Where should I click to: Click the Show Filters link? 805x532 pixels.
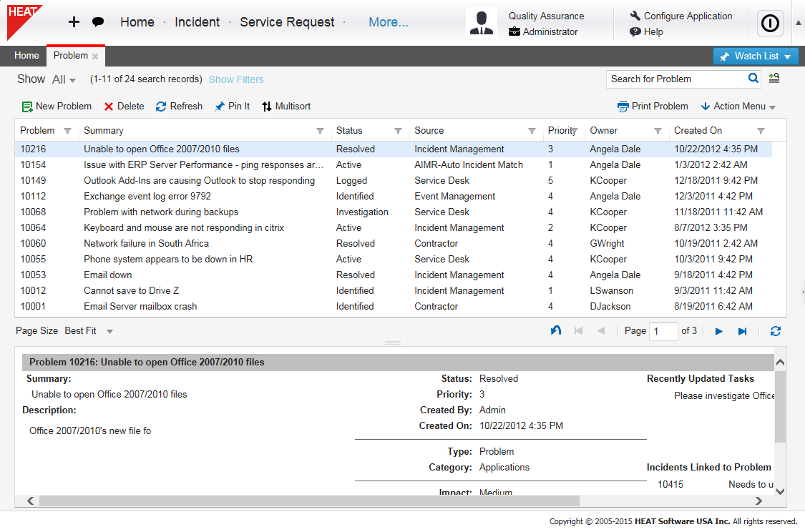236,79
